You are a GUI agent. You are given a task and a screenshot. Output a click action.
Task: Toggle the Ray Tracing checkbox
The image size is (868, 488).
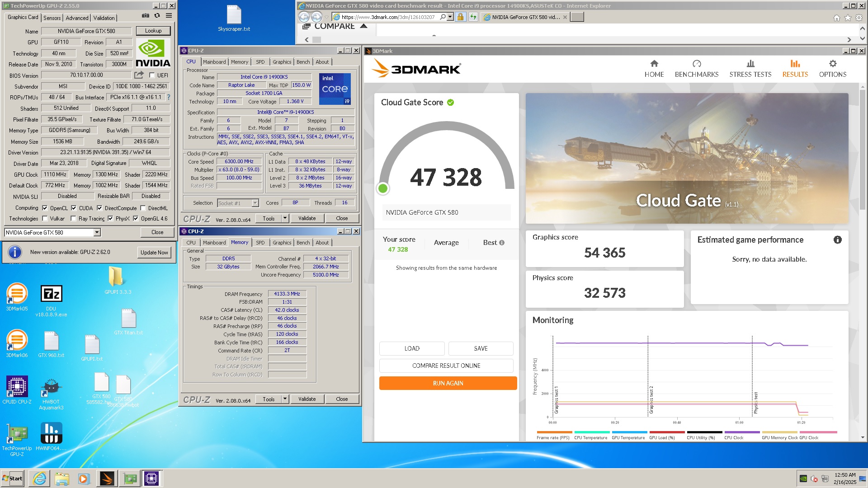coord(73,219)
